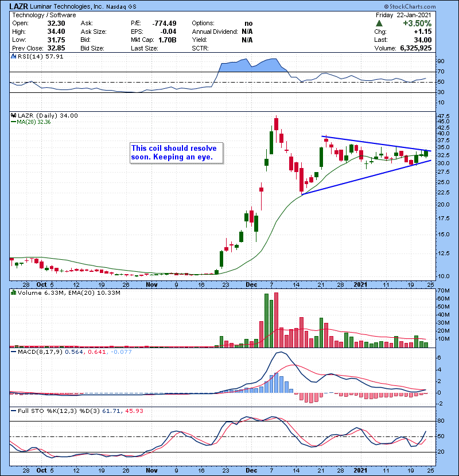Click the volume bars icon beside Volume label
Image resolution: width=459 pixels, height=476 pixels.
pos(13,292)
